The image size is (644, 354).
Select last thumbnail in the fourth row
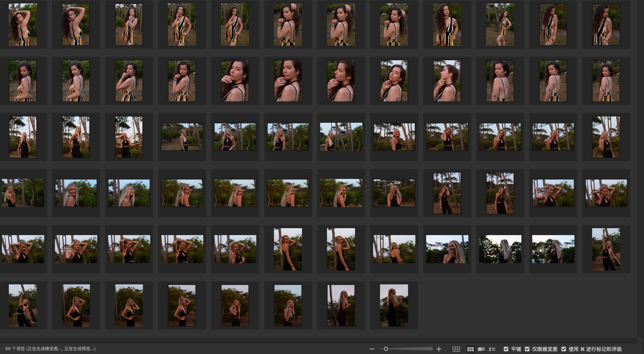tap(606, 193)
